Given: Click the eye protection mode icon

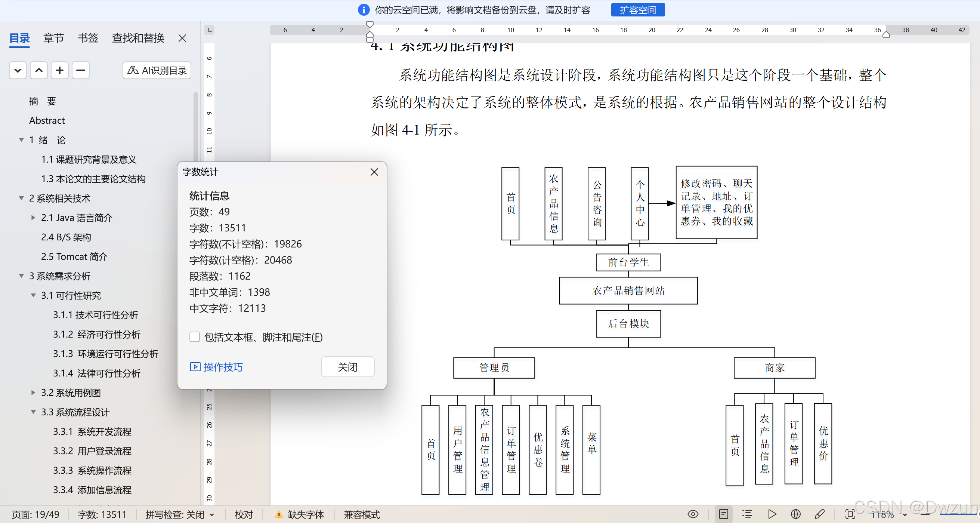Looking at the screenshot, I should [x=693, y=514].
